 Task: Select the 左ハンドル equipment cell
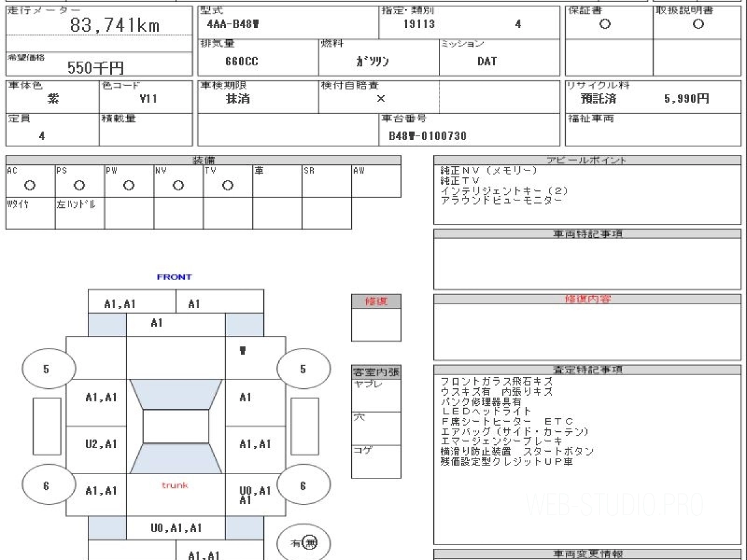tap(80, 213)
